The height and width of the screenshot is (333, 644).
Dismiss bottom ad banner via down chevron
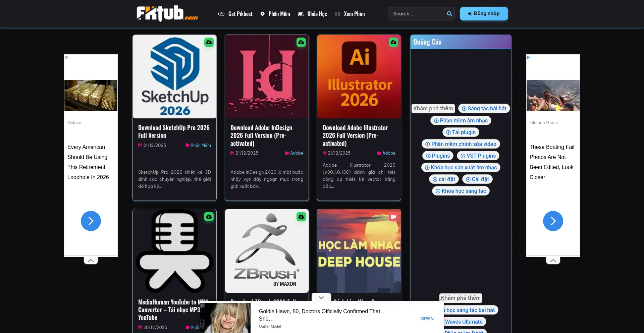pyautogui.click(x=321, y=297)
